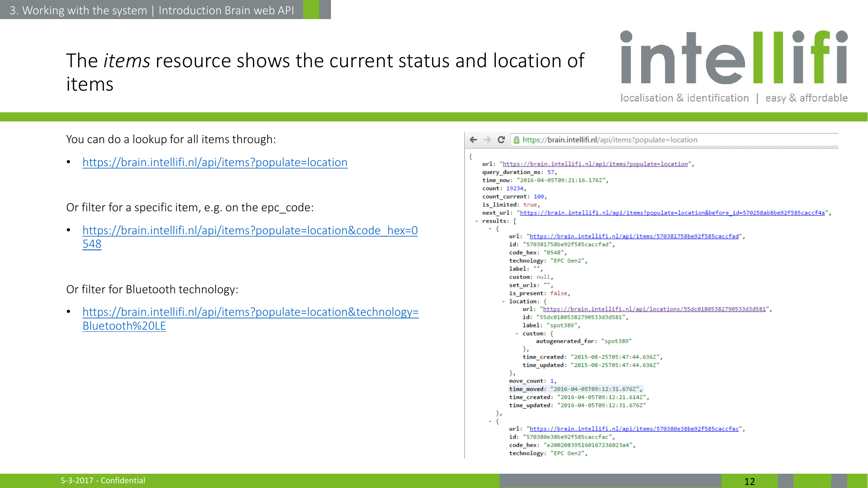The width and height of the screenshot is (868, 488).
Task: Click the query_duration_ms value 57
Action: [x=550, y=172]
